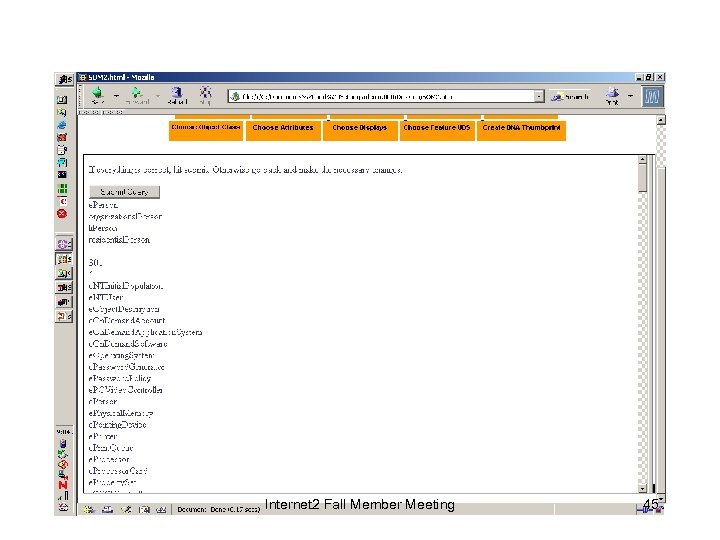This screenshot has width=720, height=540.
Task: Click the Mozilla throbber logo
Action: click(x=652, y=96)
